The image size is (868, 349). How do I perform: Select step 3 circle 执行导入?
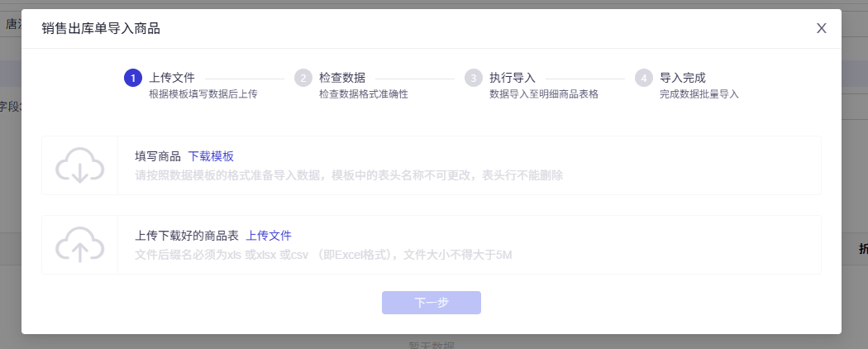pos(474,78)
